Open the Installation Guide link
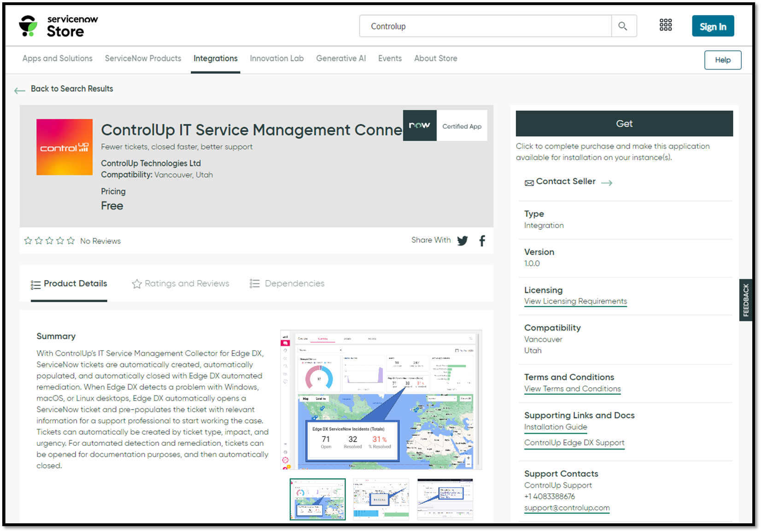The width and height of the screenshot is (761, 532). click(x=556, y=427)
